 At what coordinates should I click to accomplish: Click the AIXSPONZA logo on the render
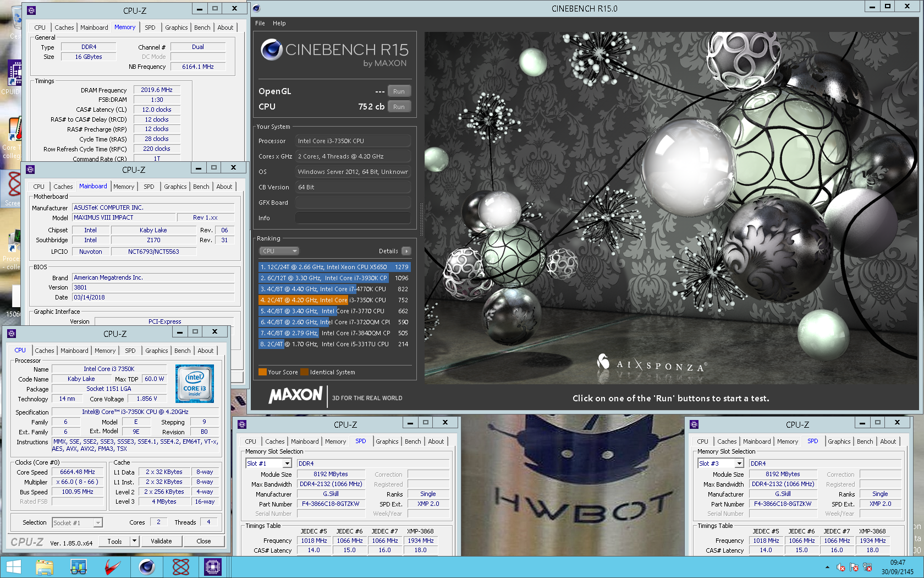(x=652, y=363)
